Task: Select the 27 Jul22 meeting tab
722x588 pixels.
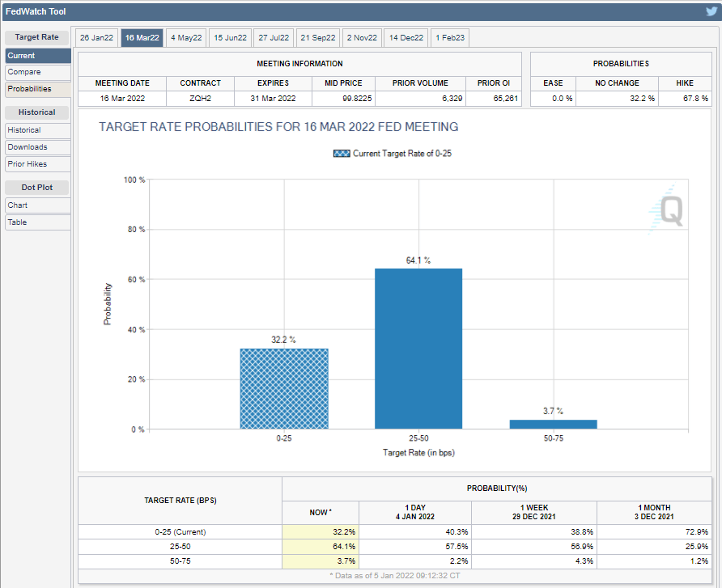Action: [274, 38]
